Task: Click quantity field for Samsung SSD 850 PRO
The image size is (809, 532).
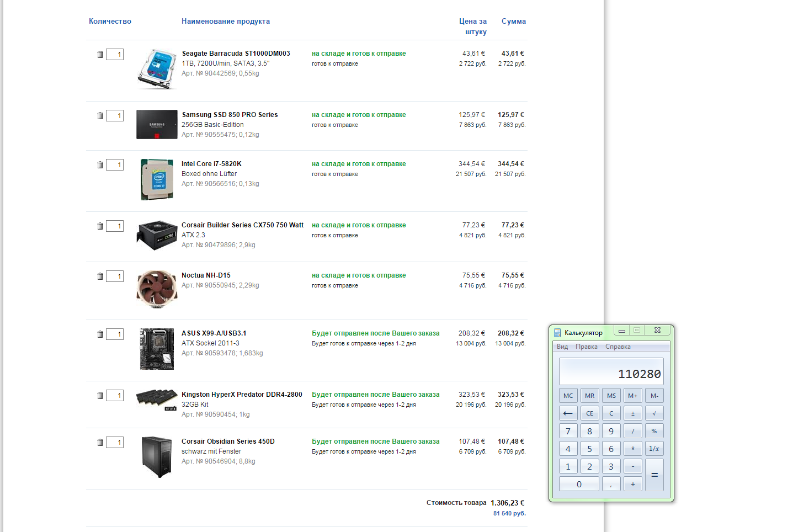Action: tap(115, 116)
